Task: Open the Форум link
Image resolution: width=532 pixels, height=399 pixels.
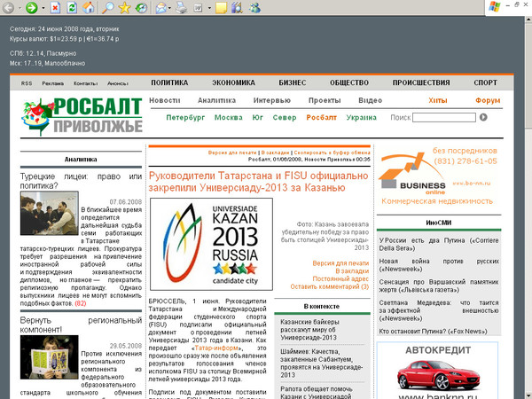Action: [488, 100]
